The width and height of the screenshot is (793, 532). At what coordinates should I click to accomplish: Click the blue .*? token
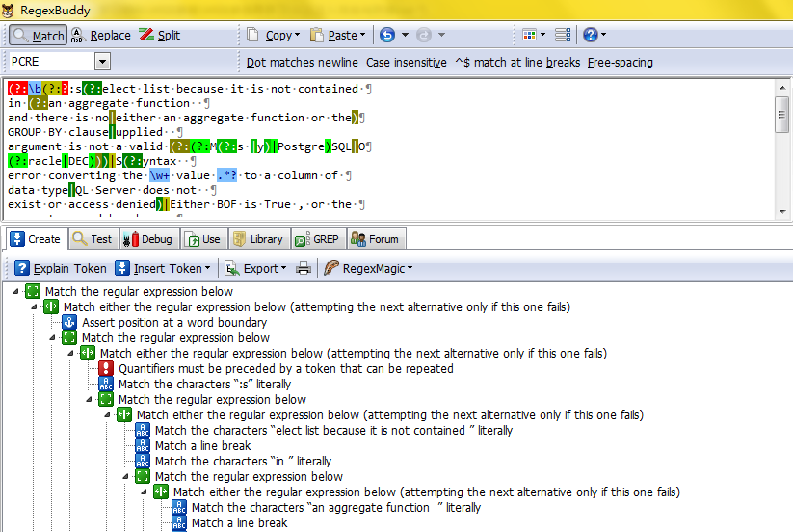(226, 175)
